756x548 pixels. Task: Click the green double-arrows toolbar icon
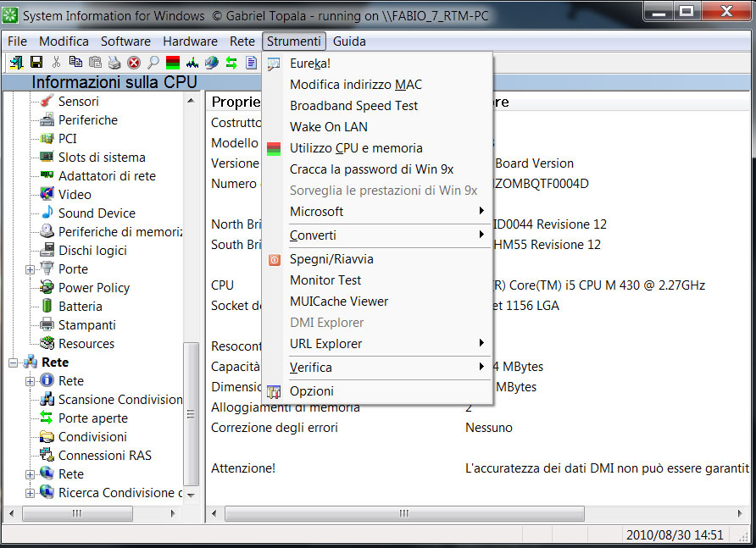tap(231, 63)
